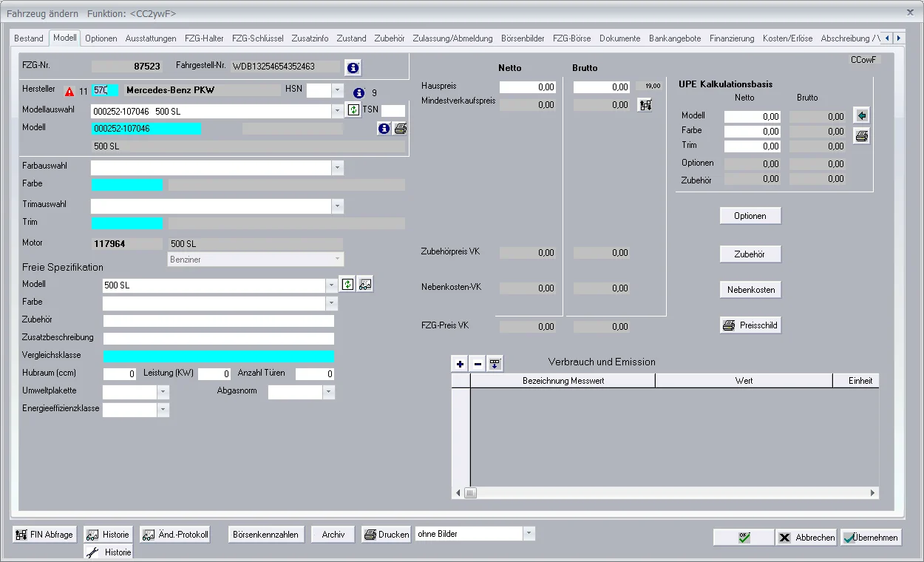Screen dimensions: 924x562
Task: Click the TSN input field
Action: coord(393,111)
